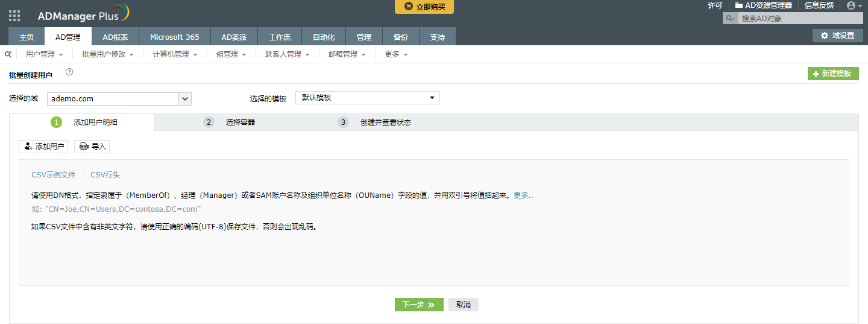868x324 pixels.
Task: Click the 取消 cancel button
Action: click(x=464, y=305)
